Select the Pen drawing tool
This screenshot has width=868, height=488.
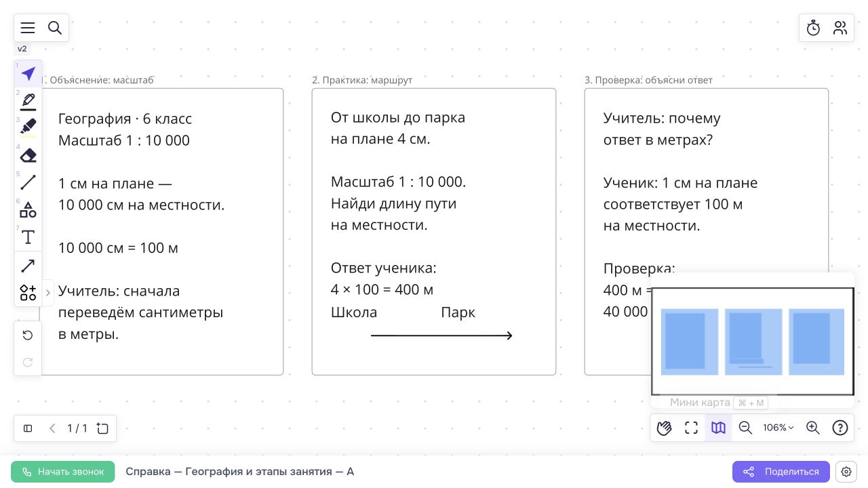click(28, 101)
